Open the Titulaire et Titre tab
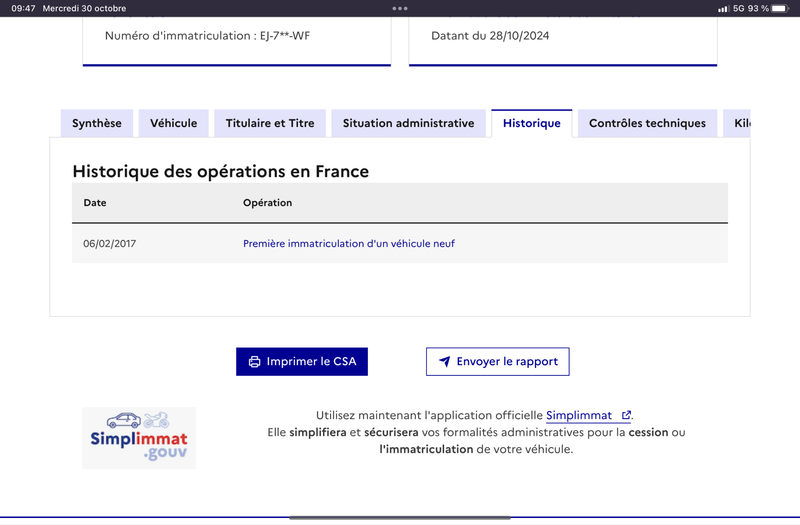800x525 pixels. point(270,123)
